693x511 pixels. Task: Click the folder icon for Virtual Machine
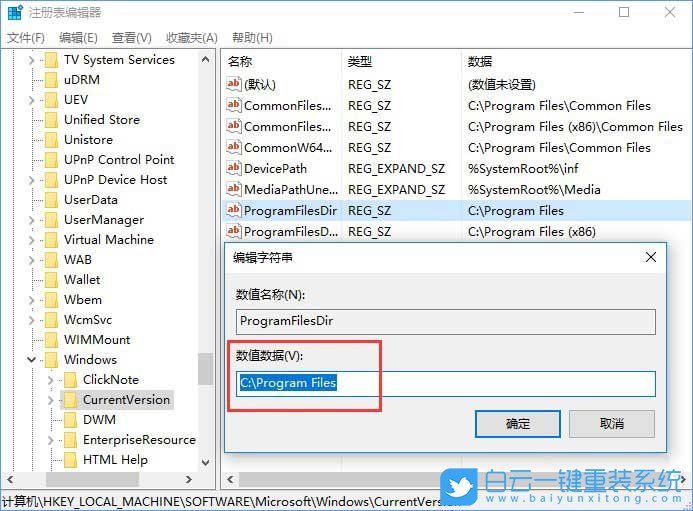52,240
